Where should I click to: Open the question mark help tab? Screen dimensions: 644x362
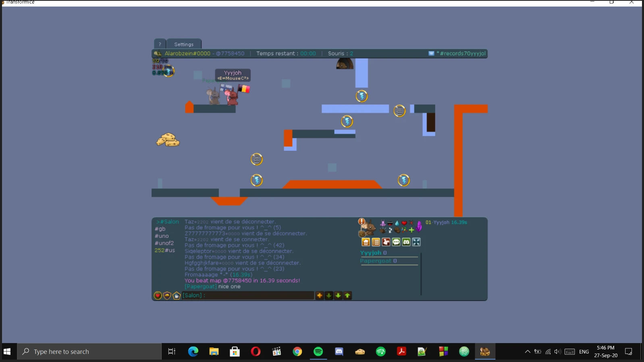click(x=160, y=44)
